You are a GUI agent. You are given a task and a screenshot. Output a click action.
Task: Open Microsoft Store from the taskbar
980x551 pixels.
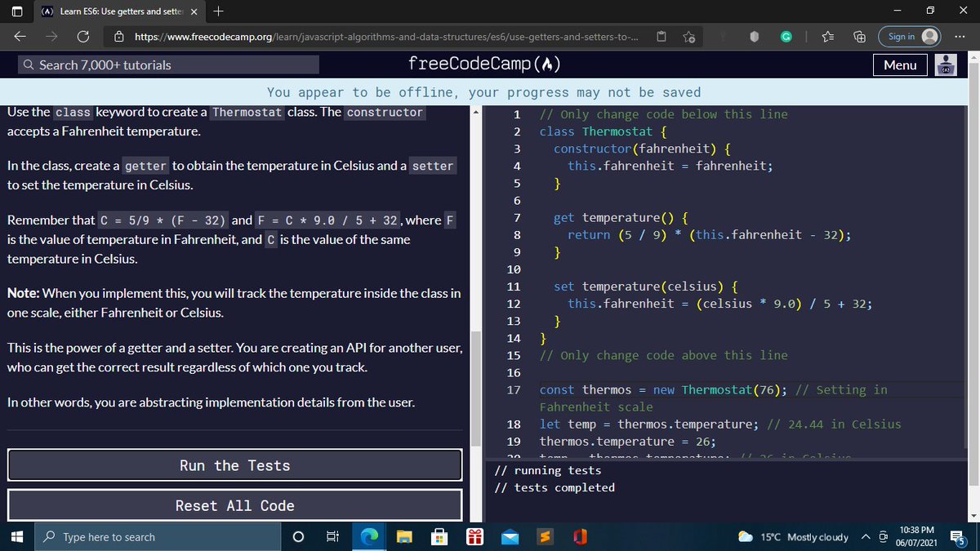(438, 536)
